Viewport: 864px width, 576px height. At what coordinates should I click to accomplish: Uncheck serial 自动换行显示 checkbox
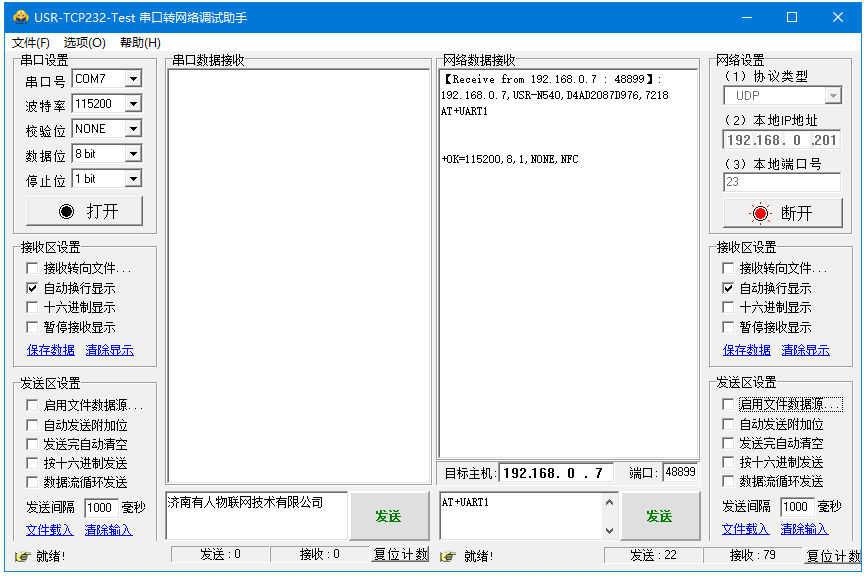[x=32, y=288]
